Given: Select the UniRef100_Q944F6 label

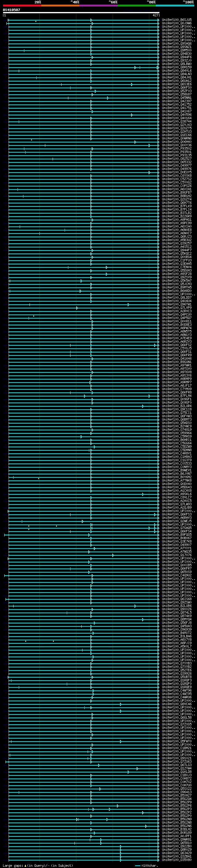Looking at the screenshot, I should pyautogui.click(x=177, y=57).
